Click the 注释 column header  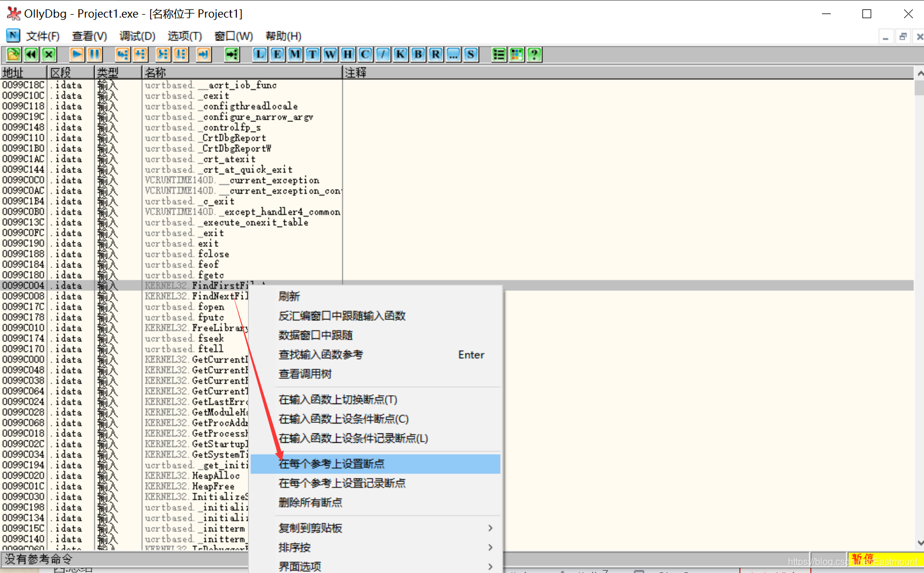[628, 72]
